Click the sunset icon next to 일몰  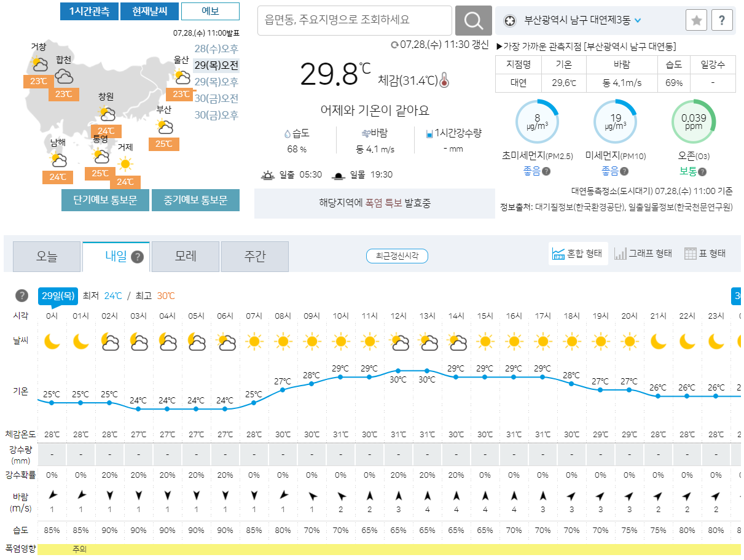tap(339, 176)
